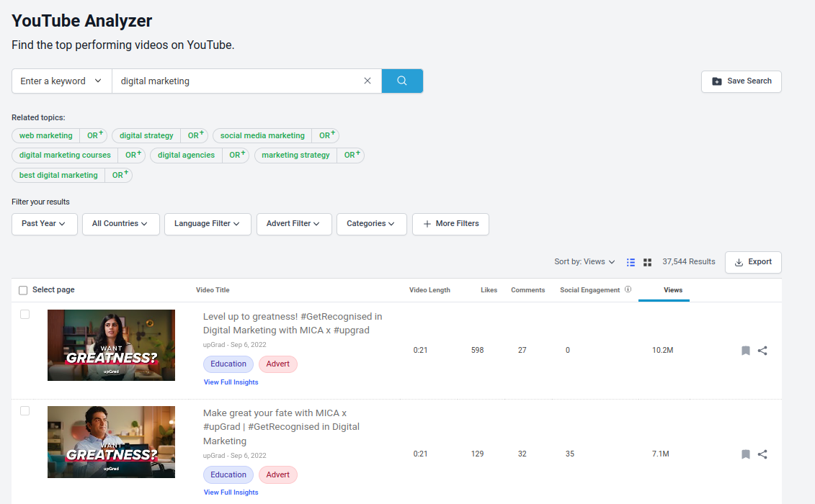Open the 'Sort by: Views' dropdown

click(584, 262)
